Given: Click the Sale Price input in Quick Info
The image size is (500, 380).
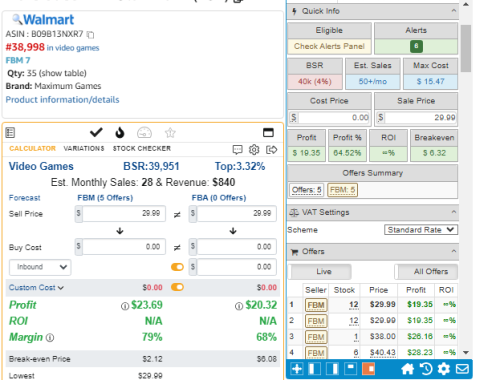Looking at the screenshot, I should 420,117.
